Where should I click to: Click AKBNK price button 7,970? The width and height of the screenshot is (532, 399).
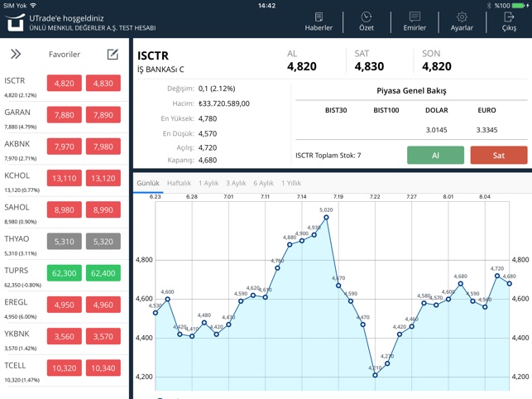[65, 147]
